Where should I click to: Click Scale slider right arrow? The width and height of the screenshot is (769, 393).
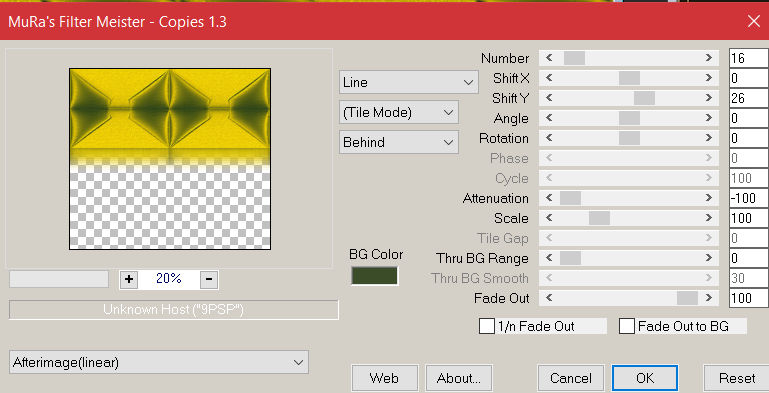coord(709,218)
